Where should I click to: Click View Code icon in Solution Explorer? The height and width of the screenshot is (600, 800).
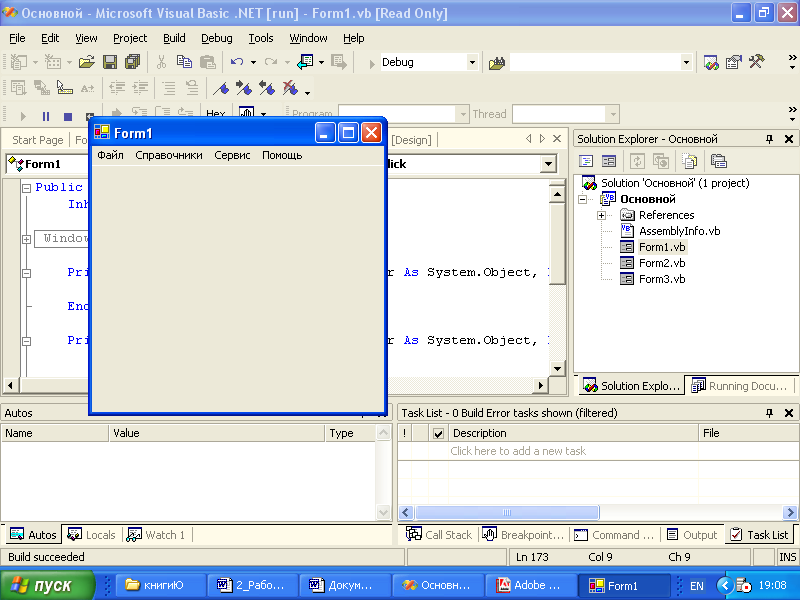pyautogui.click(x=586, y=162)
